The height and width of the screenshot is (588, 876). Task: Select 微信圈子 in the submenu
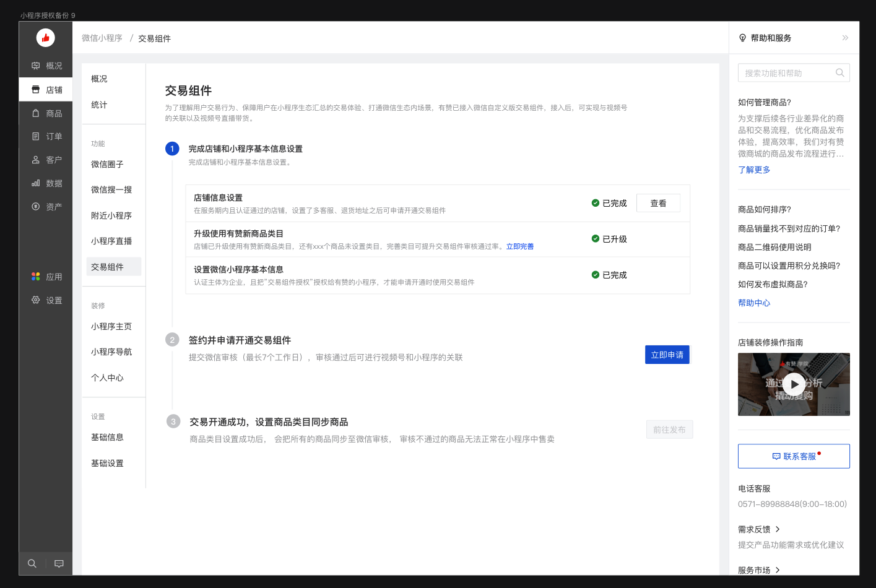(x=107, y=164)
